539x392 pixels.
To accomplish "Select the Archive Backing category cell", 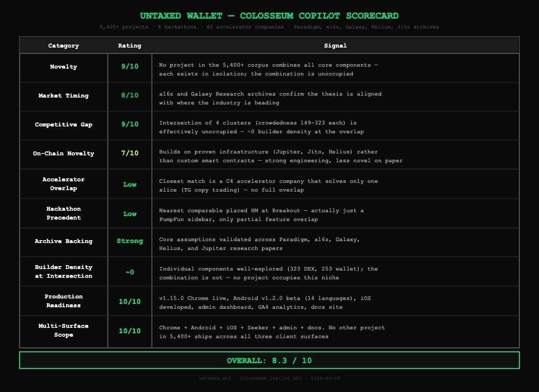I will pos(64,243).
